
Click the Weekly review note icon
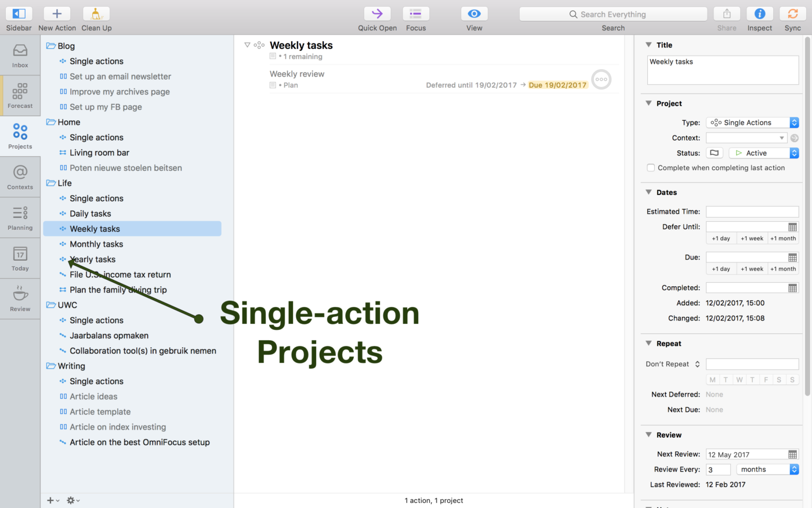click(273, 85)
